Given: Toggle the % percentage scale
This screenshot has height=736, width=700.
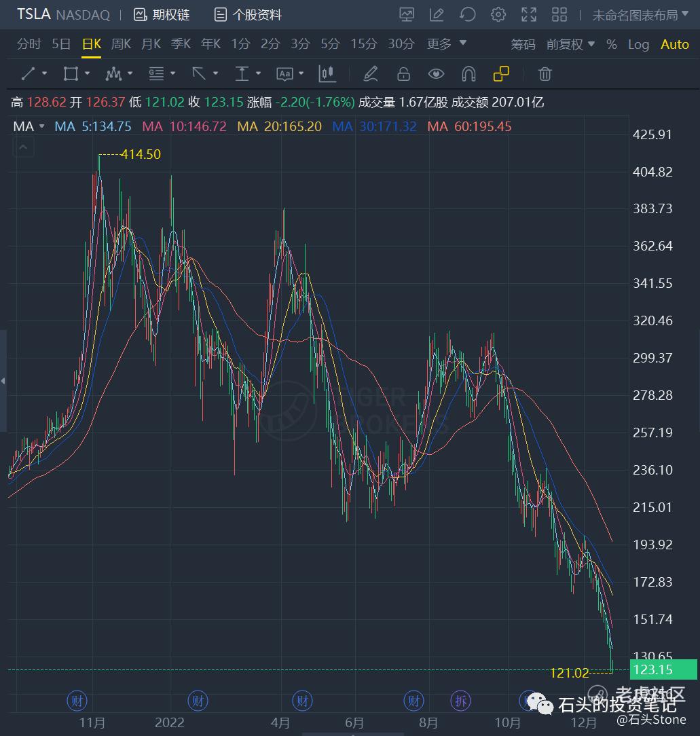Looking at the screenshot, I should [611, 44].
